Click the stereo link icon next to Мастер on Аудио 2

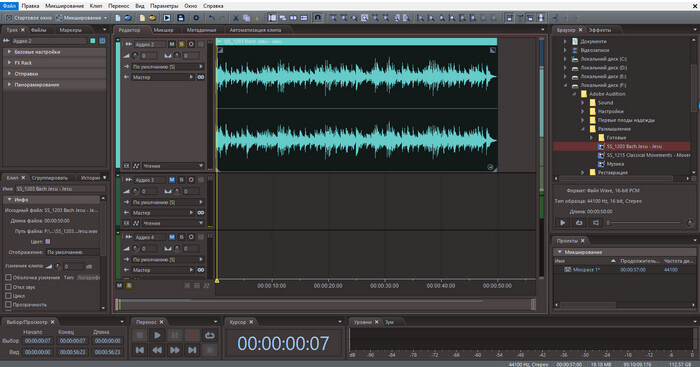201,77
